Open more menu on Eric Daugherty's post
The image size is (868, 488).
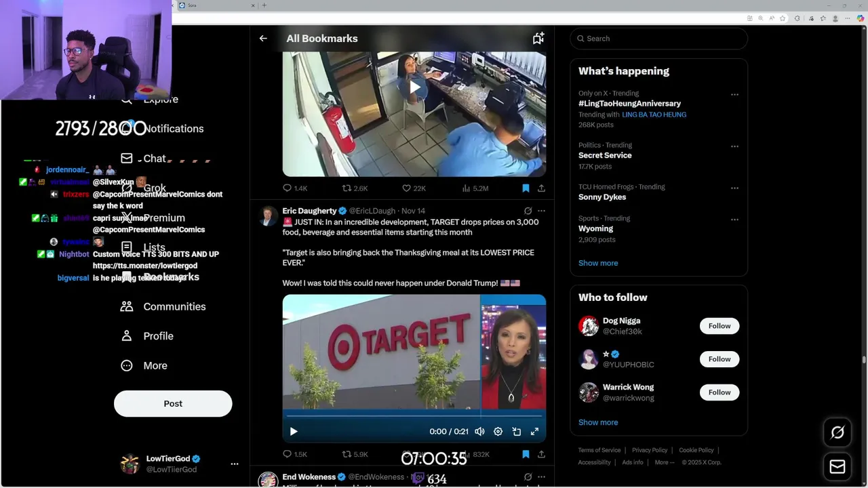pos(541,211)
